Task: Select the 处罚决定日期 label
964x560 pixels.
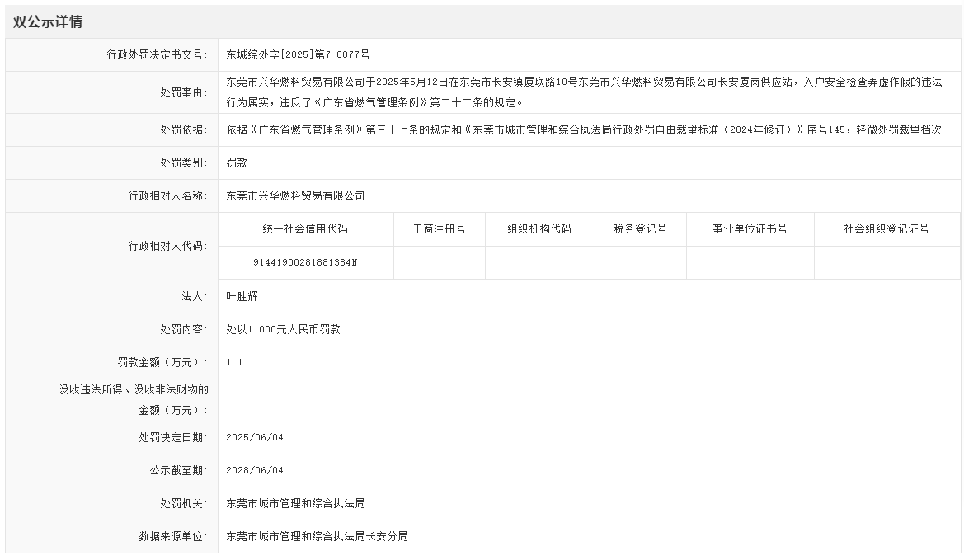Action: (172, 438)
